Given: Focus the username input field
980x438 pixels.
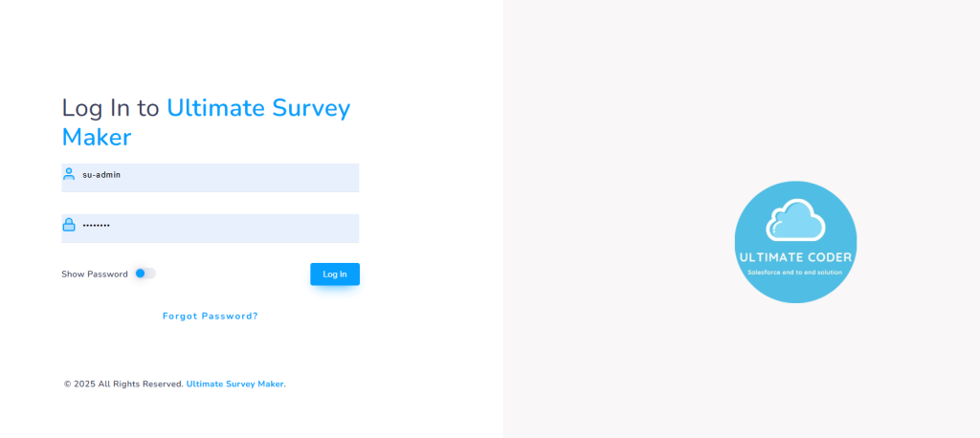Looking at the screenshot, I should (230, 177).
